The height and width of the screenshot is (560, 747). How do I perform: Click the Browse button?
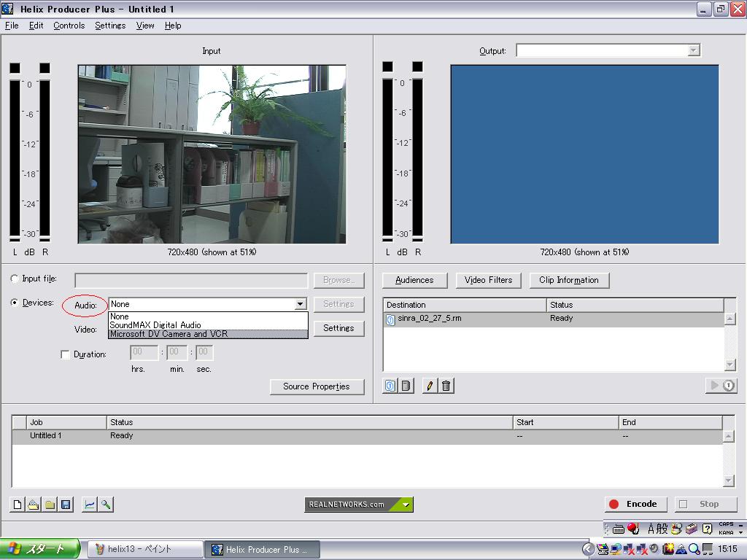pos(338,280)
